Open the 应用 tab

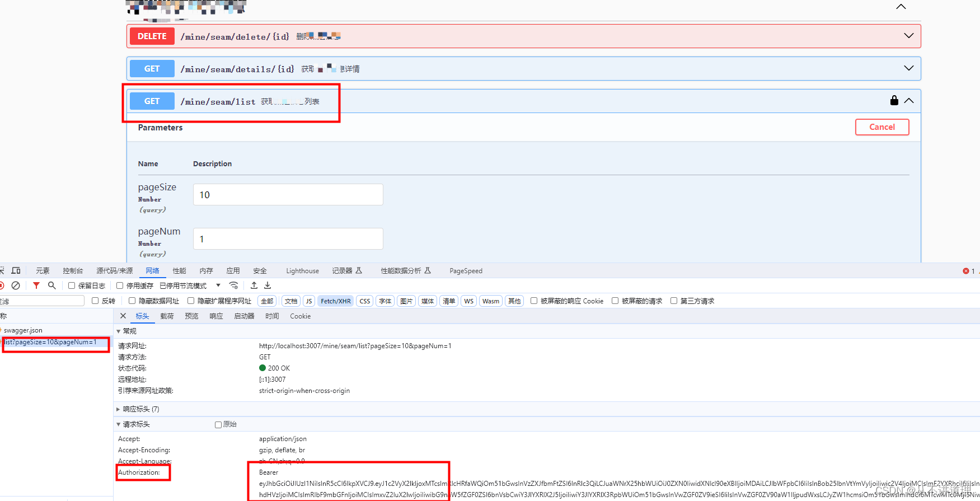233,271
